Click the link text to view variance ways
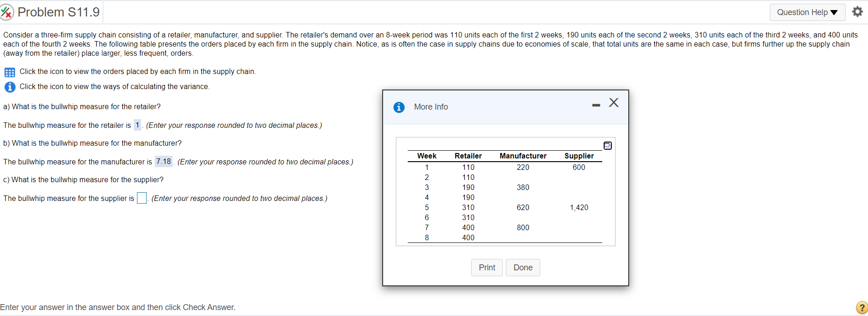The height and width of the screenshot is (316, 868). coord(115,86)
